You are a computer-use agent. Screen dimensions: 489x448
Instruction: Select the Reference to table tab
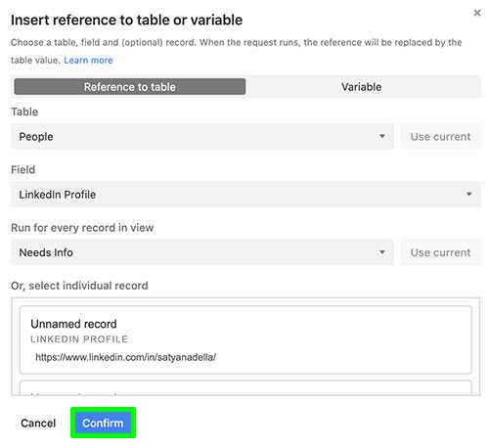(x=130, y=87)
